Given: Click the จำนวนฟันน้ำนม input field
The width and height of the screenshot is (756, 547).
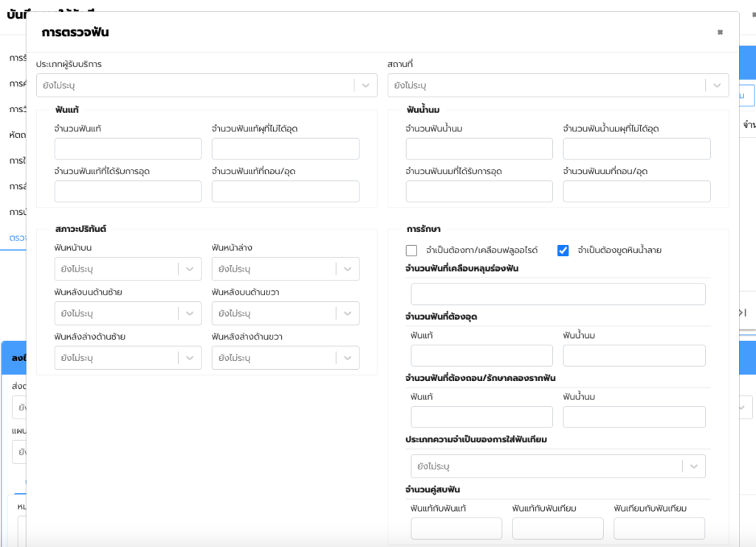Looking at the screenshot, I should click(x=479, y=149).
